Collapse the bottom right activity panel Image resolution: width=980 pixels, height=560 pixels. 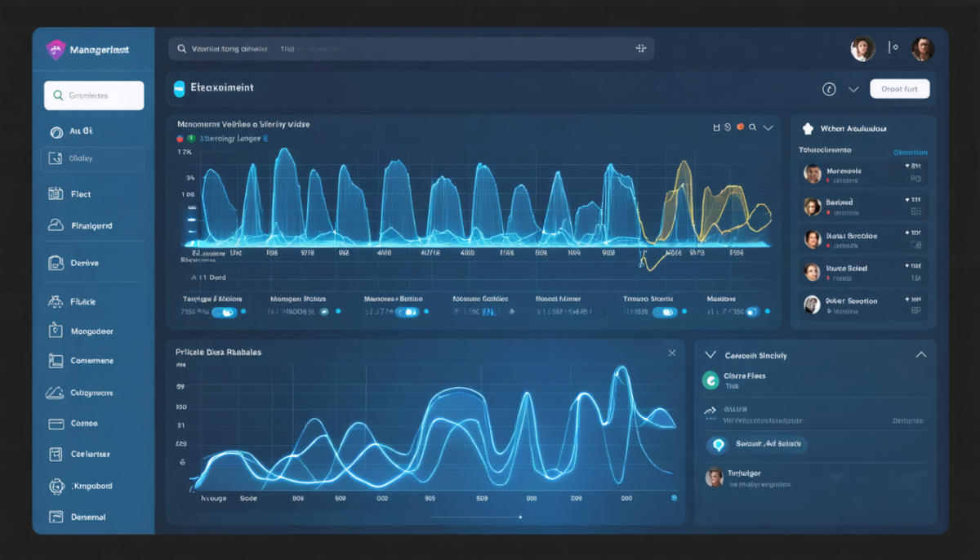tap(921, 354)
